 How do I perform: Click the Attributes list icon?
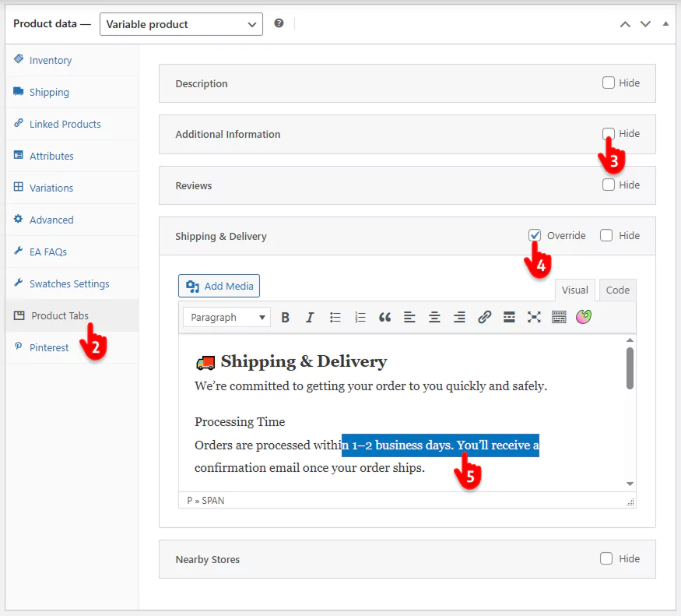point(18,155)
